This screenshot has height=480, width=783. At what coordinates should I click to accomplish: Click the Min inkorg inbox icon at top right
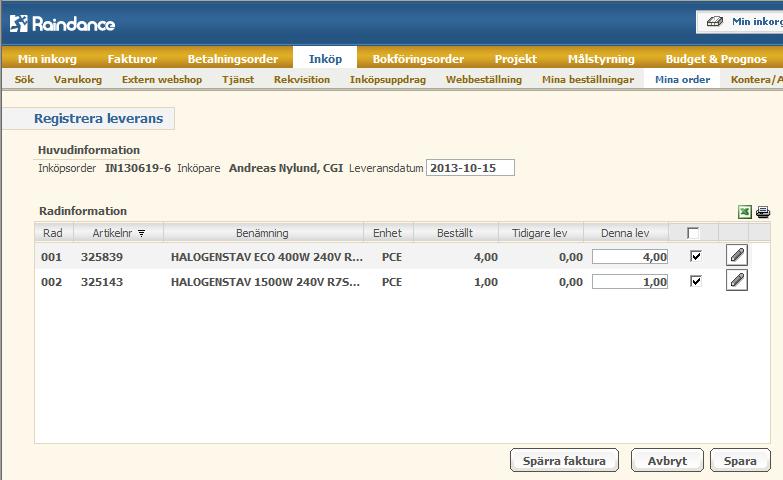point(715,21)
